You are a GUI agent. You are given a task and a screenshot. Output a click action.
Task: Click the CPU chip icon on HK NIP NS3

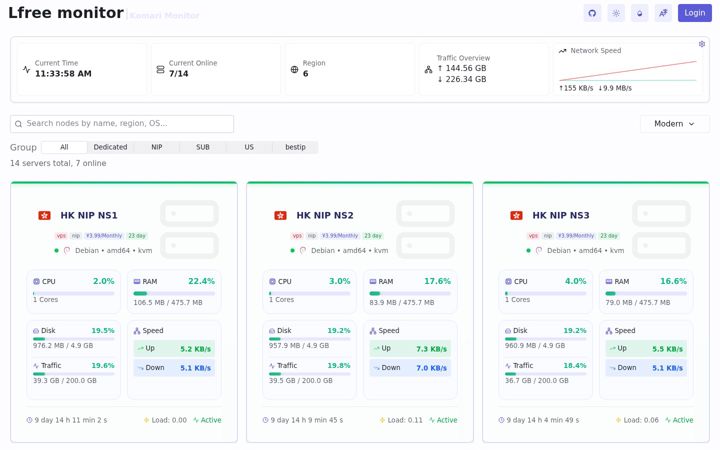508,281
